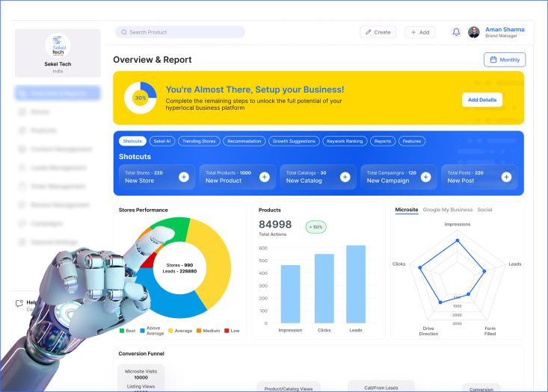
Task: Click the Clicks bar in Products chart
Action: (324, 289)
